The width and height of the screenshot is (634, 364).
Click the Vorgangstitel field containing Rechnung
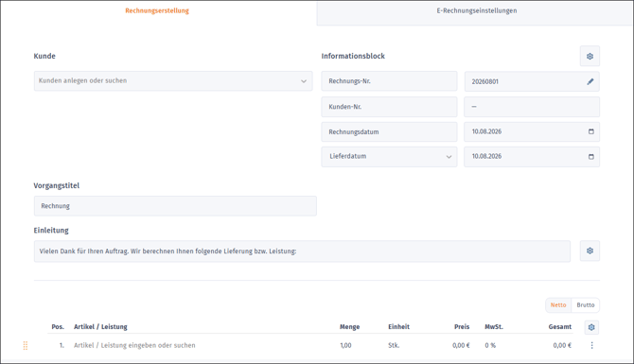(x=175, y=206)
